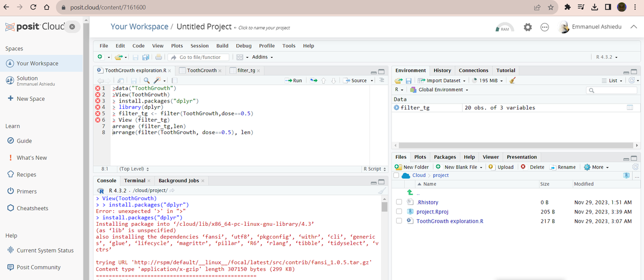The height and width of the screenshot is (280, 644).
Task: Check the .Rhistory file checkbox
Action: pyautogui.click(x=399, y=202)
